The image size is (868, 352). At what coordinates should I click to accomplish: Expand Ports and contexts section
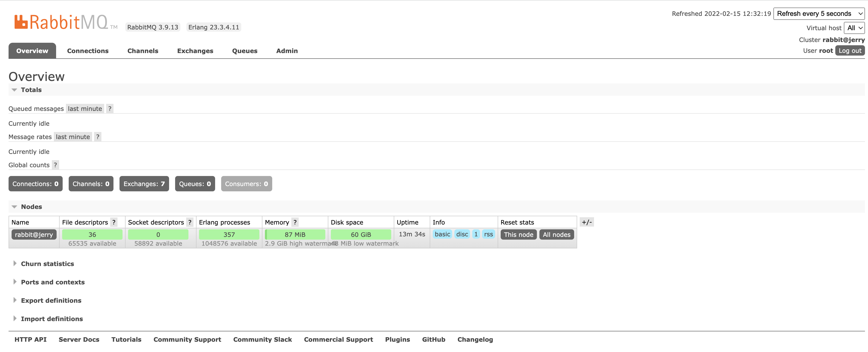[x=53, y=282]
